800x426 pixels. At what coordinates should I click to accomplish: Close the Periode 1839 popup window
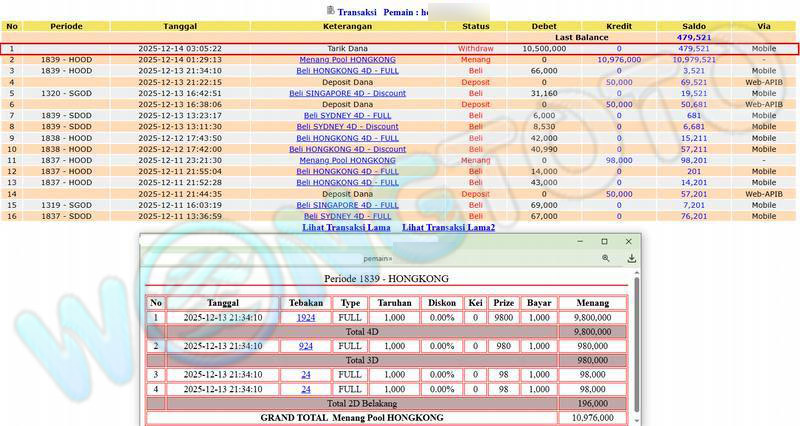(629, 242)
